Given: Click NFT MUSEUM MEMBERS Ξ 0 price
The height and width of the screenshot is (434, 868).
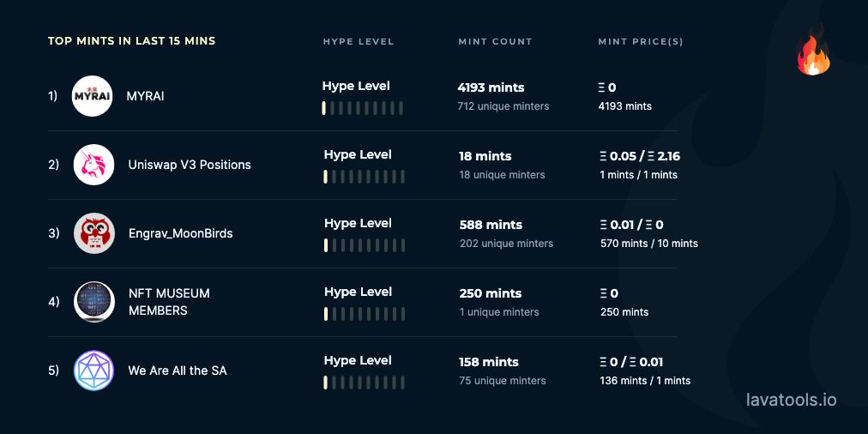Looking at the screenshot, I should 609,293.
